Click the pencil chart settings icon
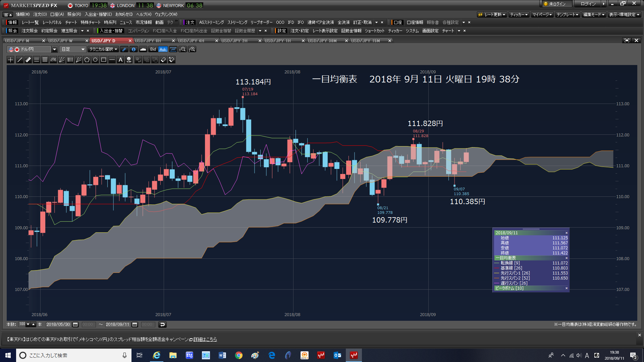The height and width of the screenshot is (362, 644). (x=124, y=49)
